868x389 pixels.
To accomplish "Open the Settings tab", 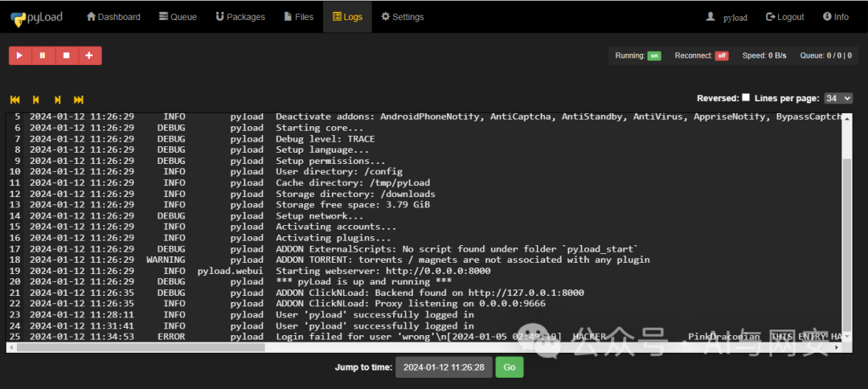I will [x=403, y=17].
